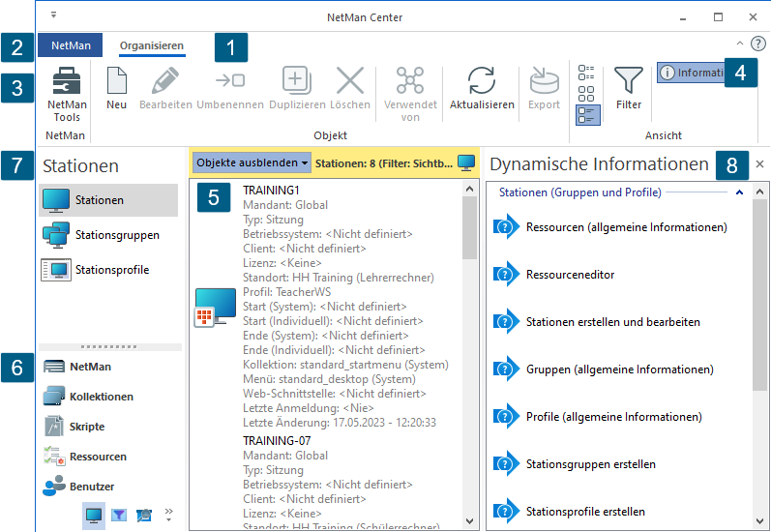Click the 'Profil: TeacherWS' line

pos(286,292)
